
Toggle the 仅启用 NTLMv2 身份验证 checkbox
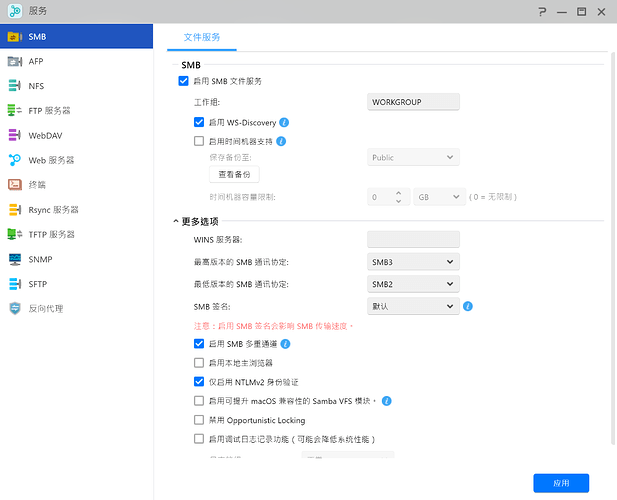coord(199,382)
